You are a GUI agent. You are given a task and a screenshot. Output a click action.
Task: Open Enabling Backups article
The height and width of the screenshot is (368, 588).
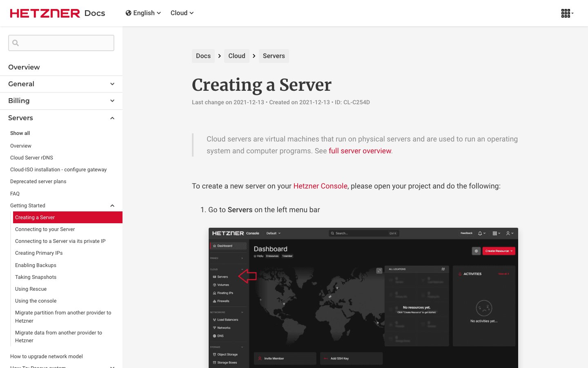coord(36,265)
